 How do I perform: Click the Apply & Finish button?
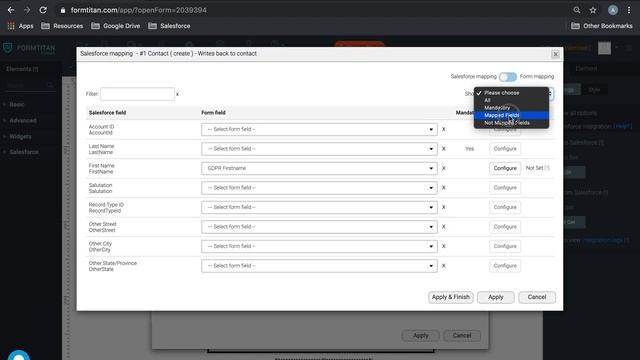pos(451,297)
